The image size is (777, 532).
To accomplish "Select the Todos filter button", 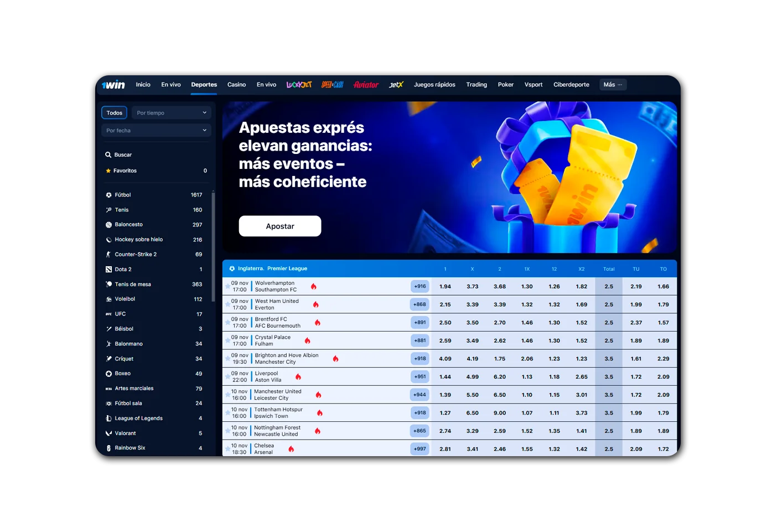I will point(115,113).
